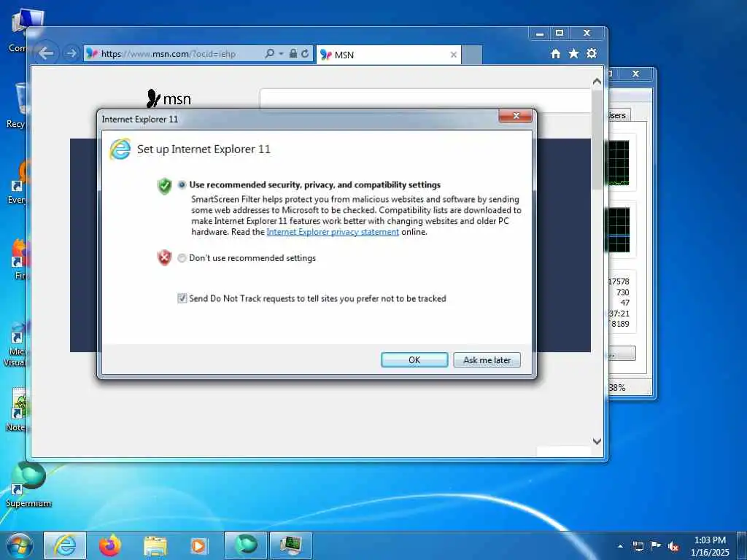Click the Internet Explorer logo in dialog
The width and height of the screenshot is (747, 560).
tap(120, 149)
